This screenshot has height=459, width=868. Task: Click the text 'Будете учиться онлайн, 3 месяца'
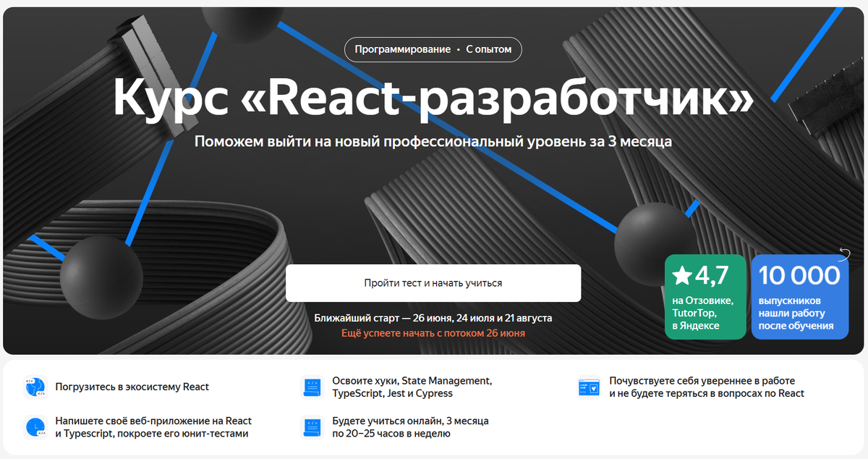pyautogui.click(x=410, y=420)
